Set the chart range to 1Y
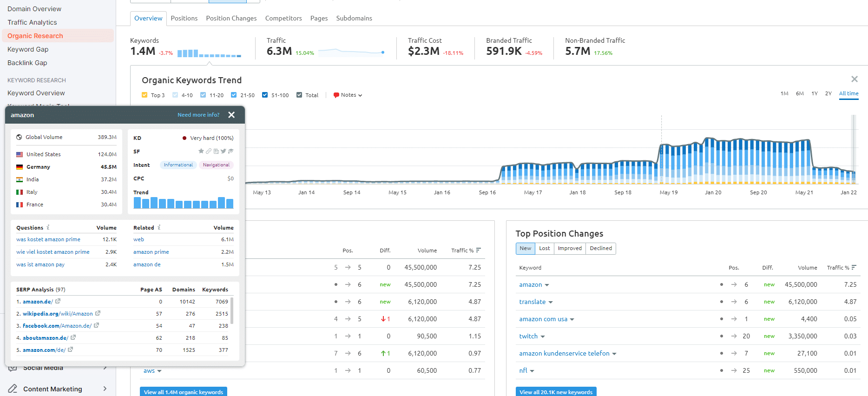Screen dimensions: 868x396 click(x=815, y=93)
